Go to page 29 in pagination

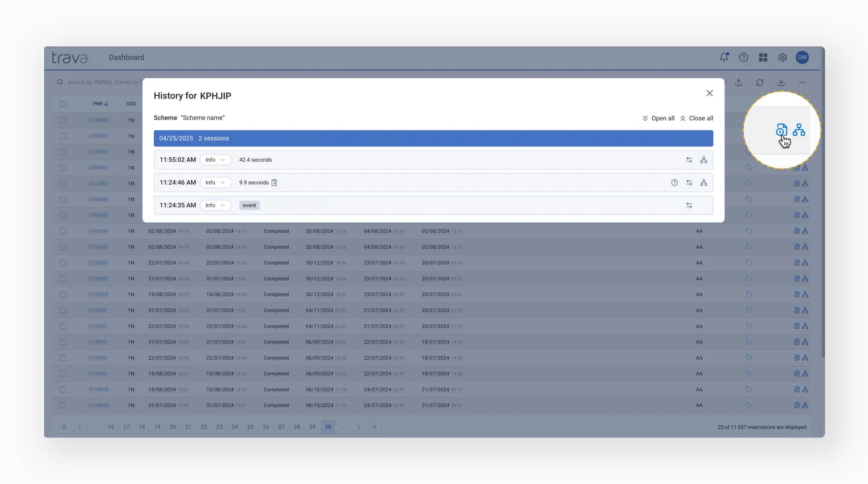312,427
